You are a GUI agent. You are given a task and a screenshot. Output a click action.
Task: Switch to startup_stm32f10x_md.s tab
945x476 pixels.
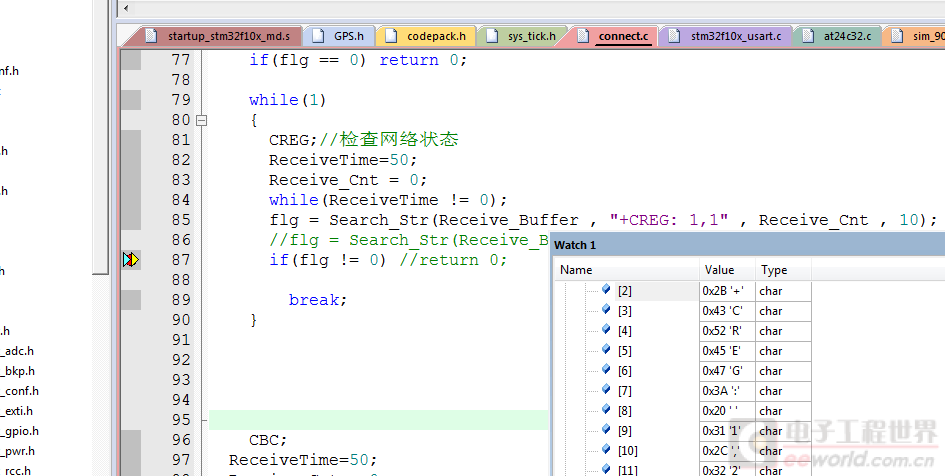218,36
